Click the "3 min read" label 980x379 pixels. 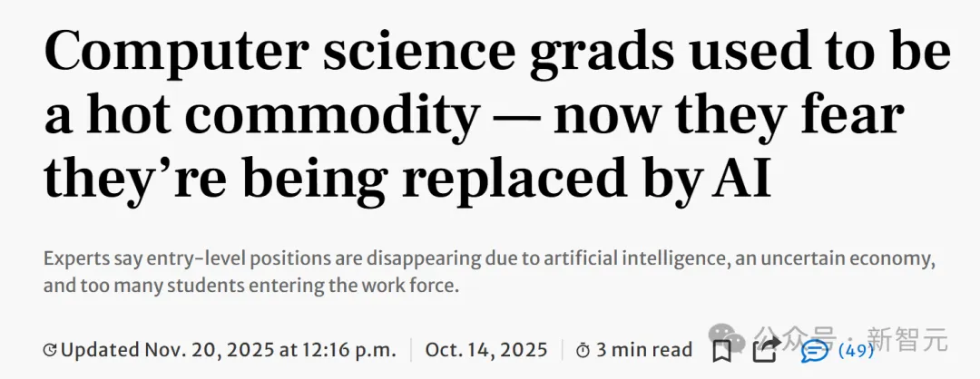(643, 350)
